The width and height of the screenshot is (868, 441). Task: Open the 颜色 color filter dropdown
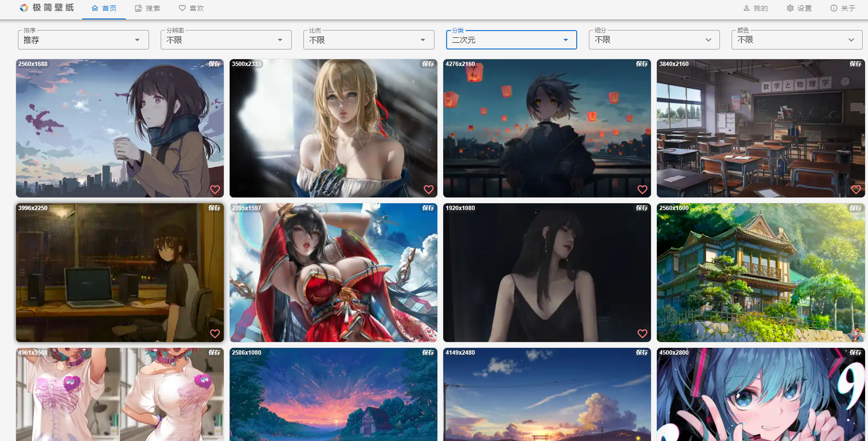797,40
